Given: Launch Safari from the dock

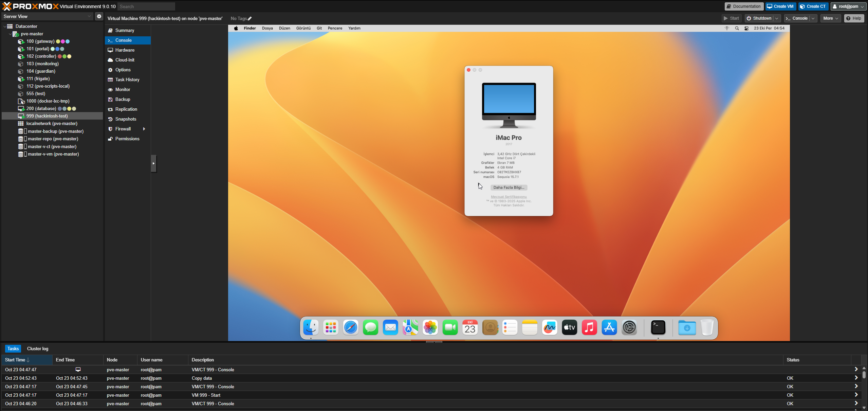Looking at the screenshot, I should click(x=351, y=327).
